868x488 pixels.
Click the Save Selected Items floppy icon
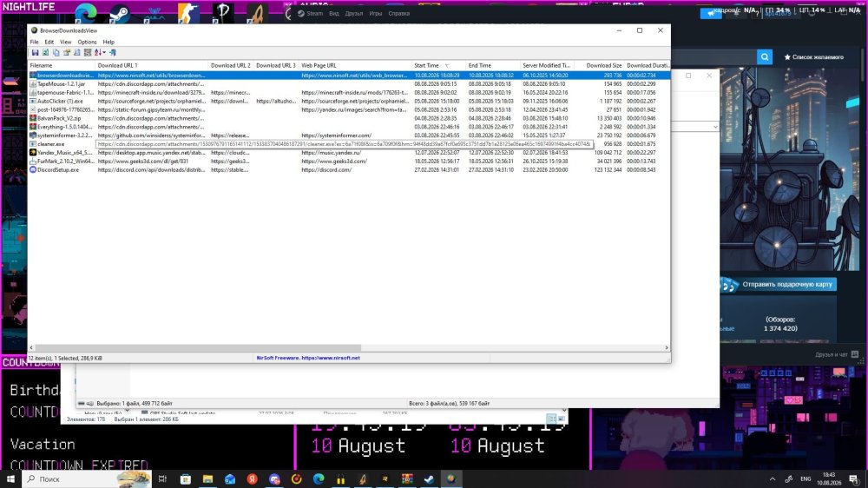35,53
